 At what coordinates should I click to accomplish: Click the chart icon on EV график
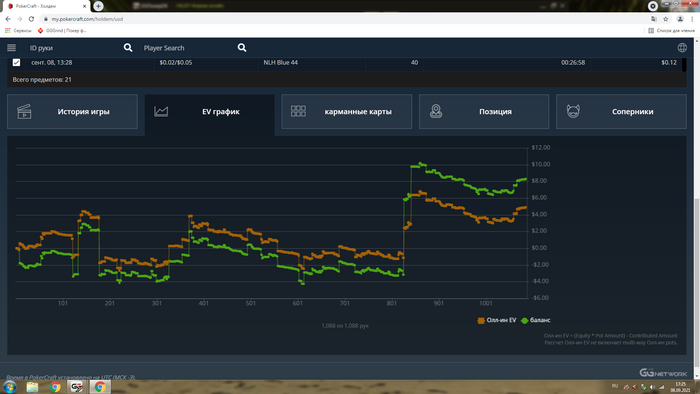[x=161, y=112]
